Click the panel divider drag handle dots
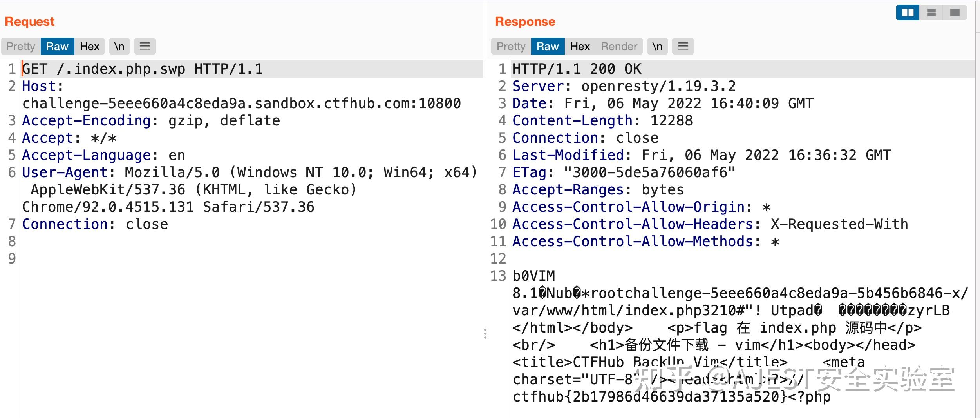The width and height of the screenshot is (980, 418). click(485, 334)
